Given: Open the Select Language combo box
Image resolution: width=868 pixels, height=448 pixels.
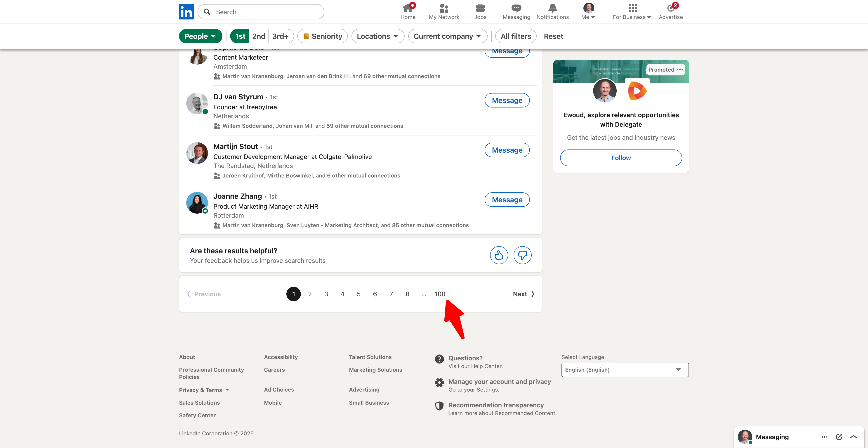Looking at the screenshot, I should pos(625,370).
